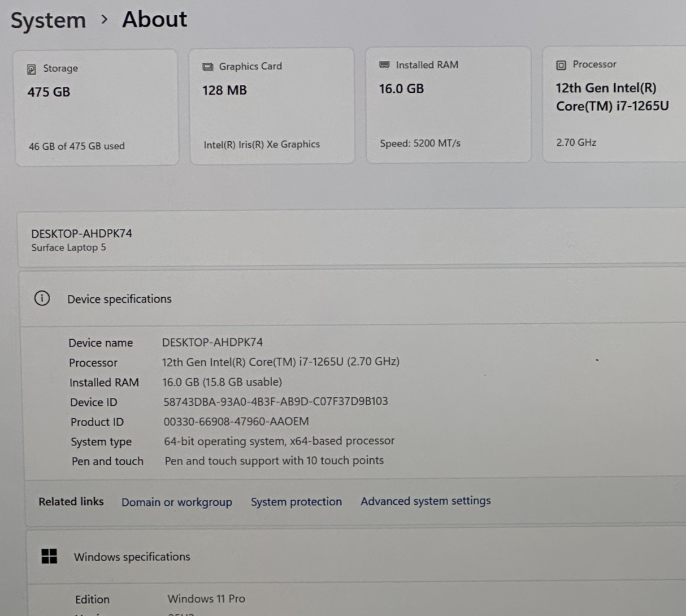This screenshot has height=616, width=686.
Task: Click the DESKTOP-AHDPK74 header above Surface Laptop 5
Action: point(81,233)
